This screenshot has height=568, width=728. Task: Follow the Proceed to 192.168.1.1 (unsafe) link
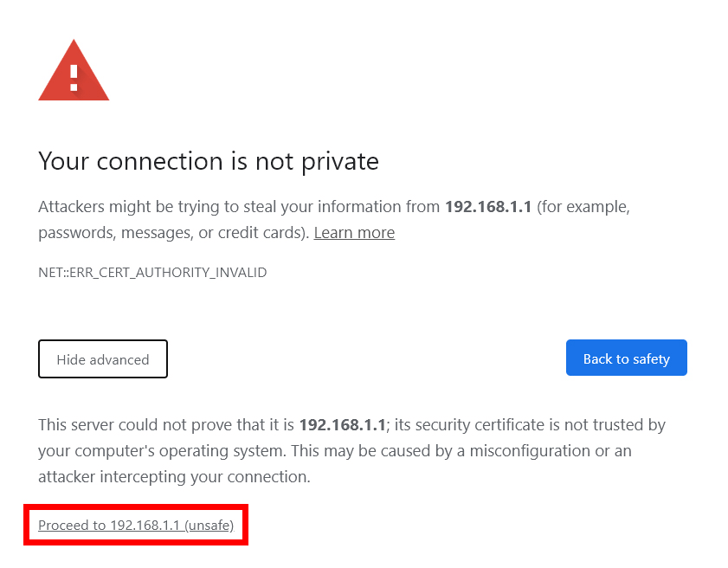(x=136, y=526)
